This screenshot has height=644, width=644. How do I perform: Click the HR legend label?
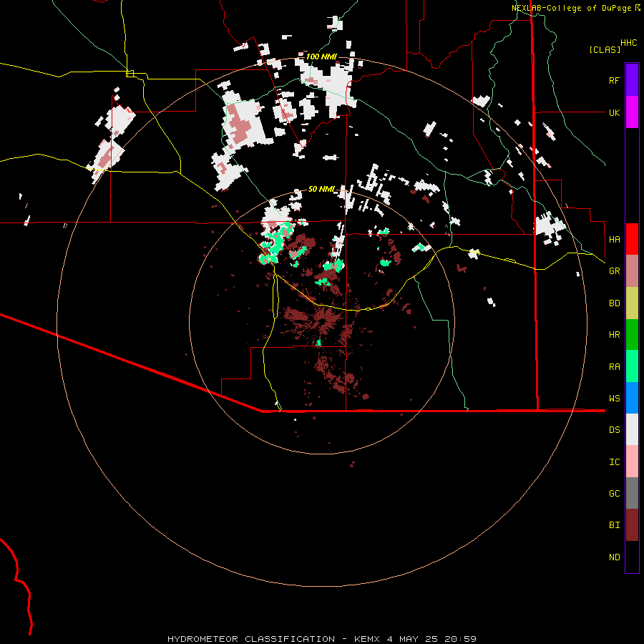pos(614,335)
